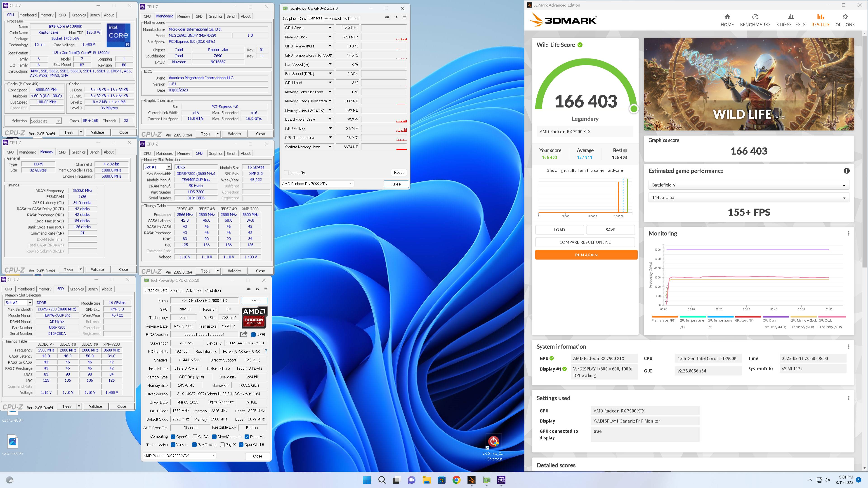Click the SAVE result button
Image resolution: width=868 pixels, height=488 pixels.
coord(610,230)
